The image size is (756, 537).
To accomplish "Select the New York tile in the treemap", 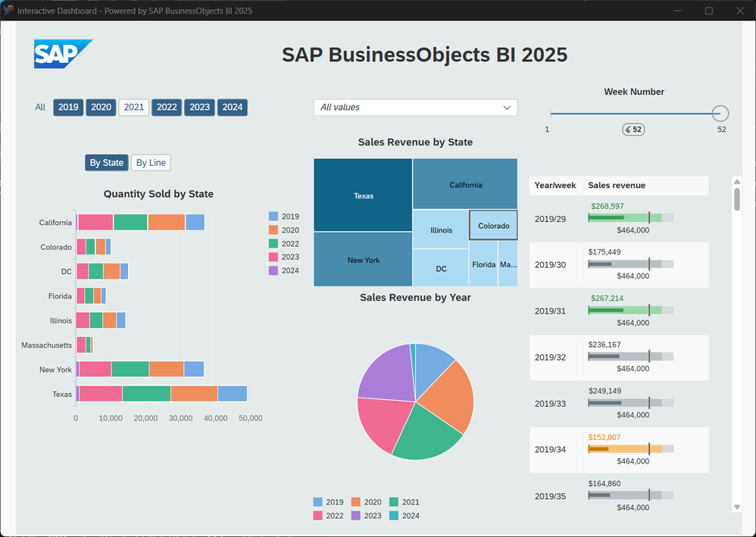I will [363, 259].
